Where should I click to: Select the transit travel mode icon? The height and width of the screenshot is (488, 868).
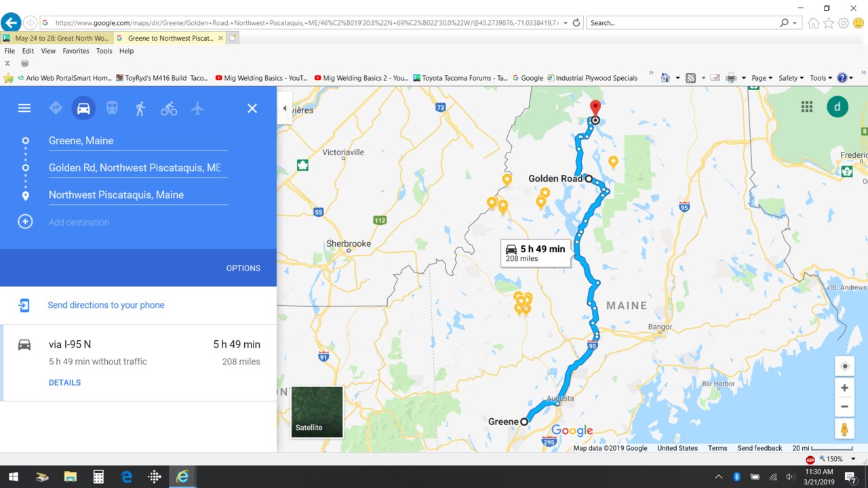tap(112, 108)
